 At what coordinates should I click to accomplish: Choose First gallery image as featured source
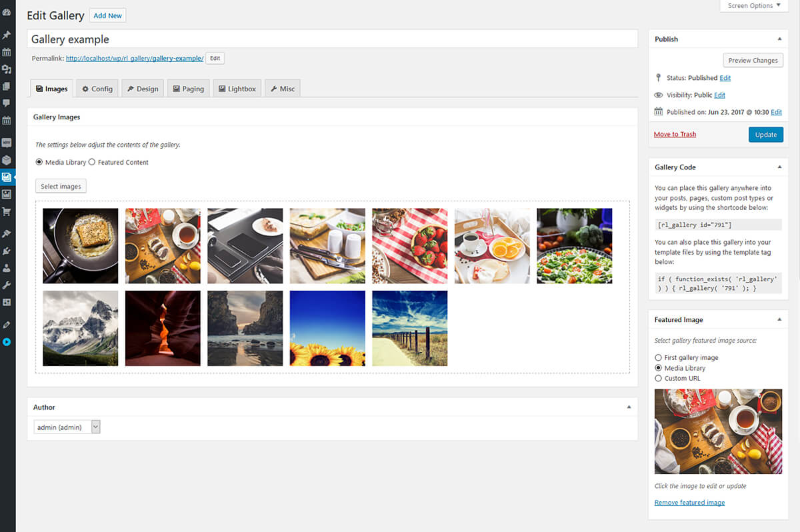[x=658, y=357]
